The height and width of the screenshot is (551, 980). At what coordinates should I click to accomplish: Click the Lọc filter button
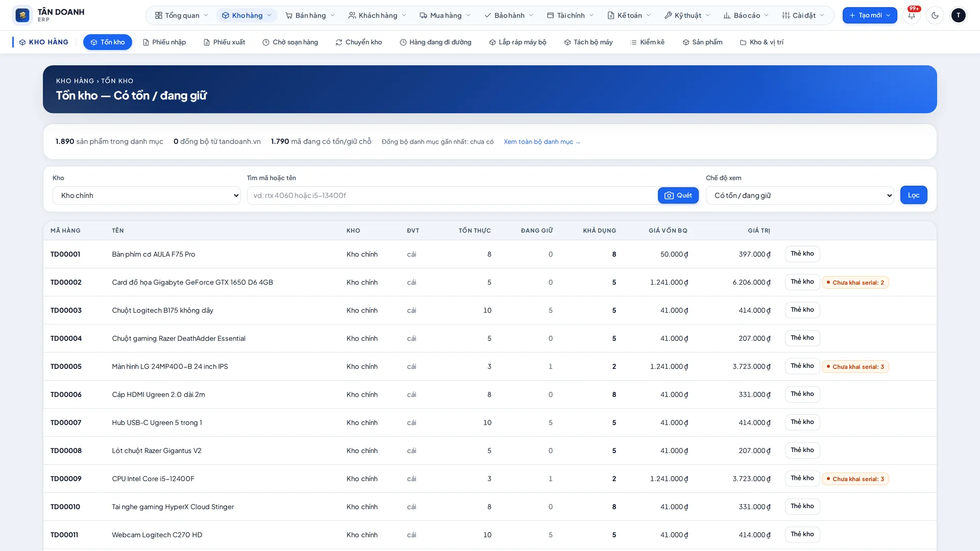(x=914, y=195)
